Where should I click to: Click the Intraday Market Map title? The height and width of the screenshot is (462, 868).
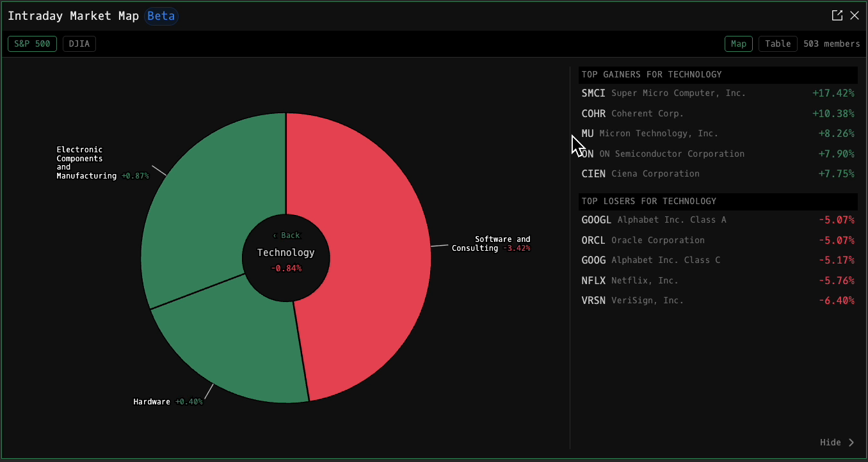(x=73, y=16)
